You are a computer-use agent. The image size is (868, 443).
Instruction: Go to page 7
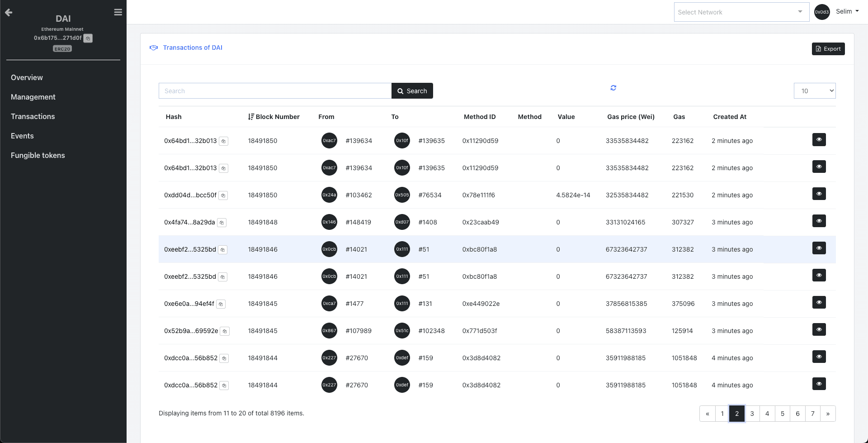pyautogui.click(x=812, y=414)
